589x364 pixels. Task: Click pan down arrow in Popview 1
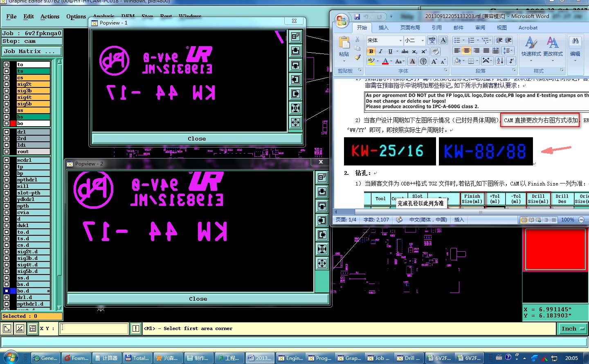pyautogui.click(x=296, y=65)
